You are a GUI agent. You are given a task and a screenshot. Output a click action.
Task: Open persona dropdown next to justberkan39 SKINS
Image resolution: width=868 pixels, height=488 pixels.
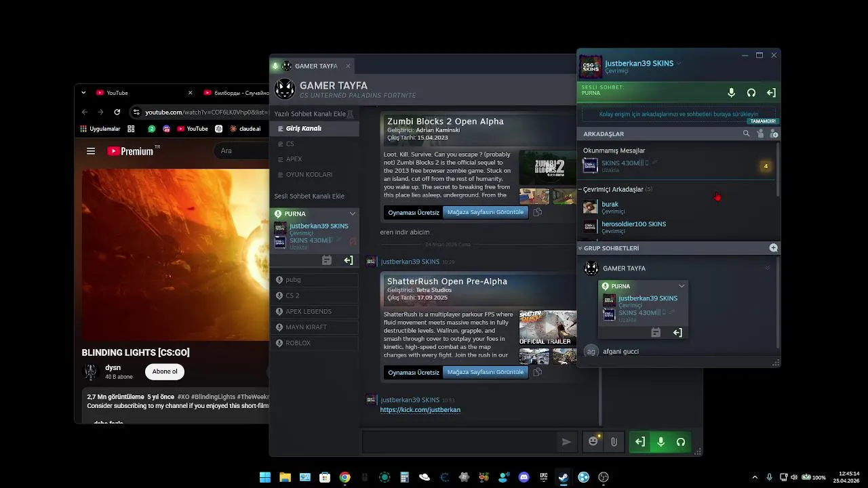(x=679, y=64)
